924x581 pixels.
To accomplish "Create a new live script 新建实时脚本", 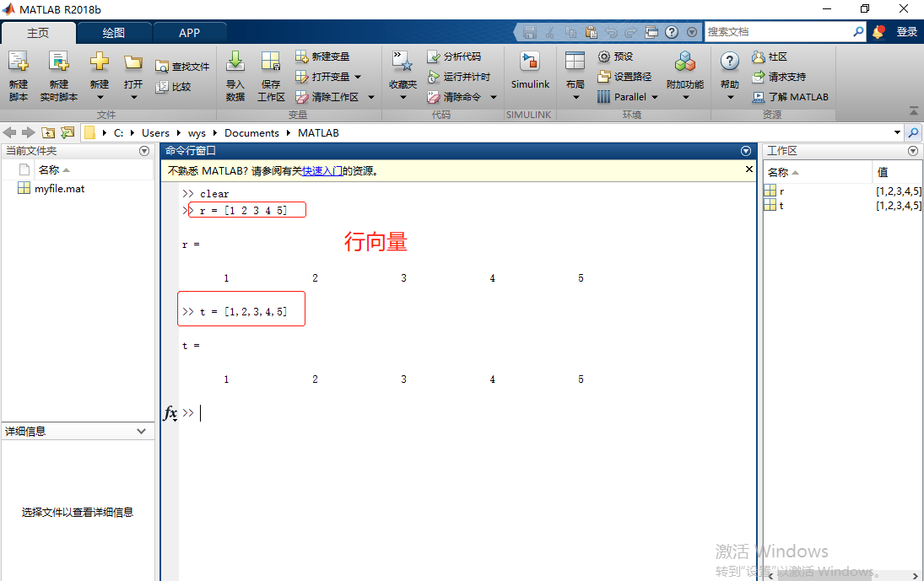I will [x=58, y=76].
